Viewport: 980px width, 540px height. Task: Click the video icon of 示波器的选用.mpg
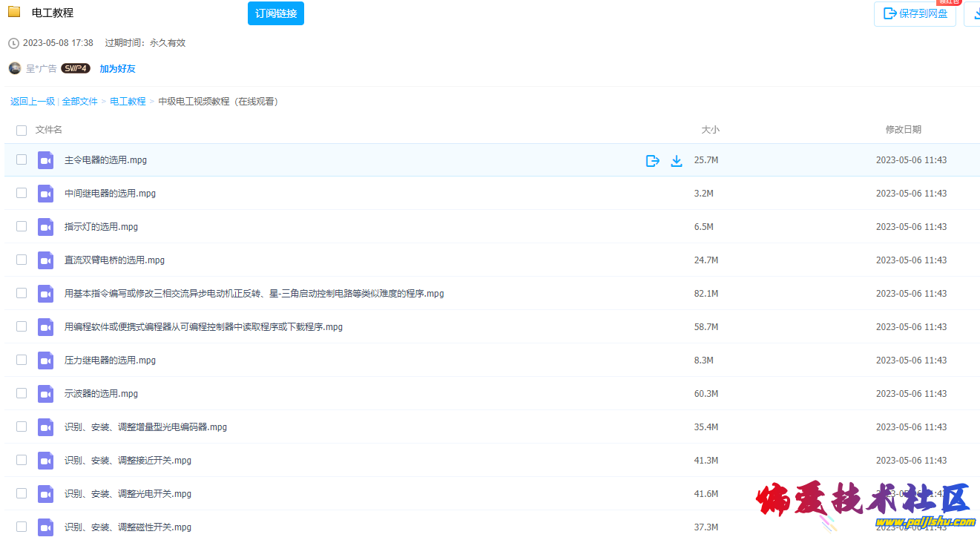point(45,393)
